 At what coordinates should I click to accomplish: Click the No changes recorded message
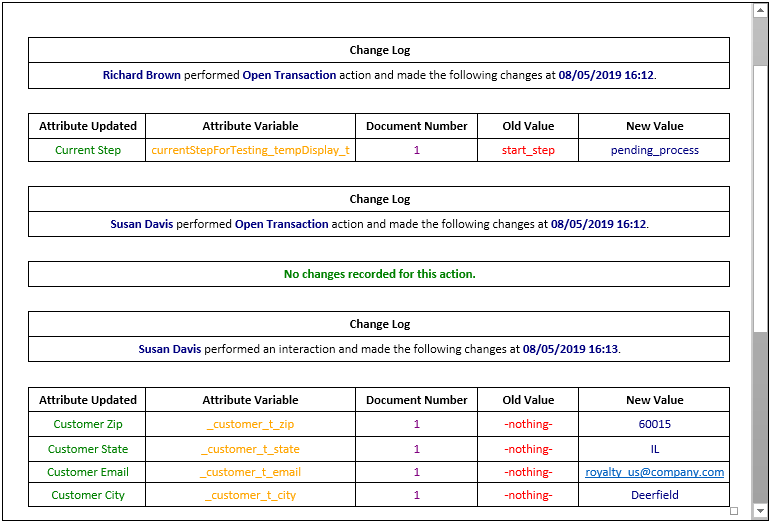pos(379,274)
